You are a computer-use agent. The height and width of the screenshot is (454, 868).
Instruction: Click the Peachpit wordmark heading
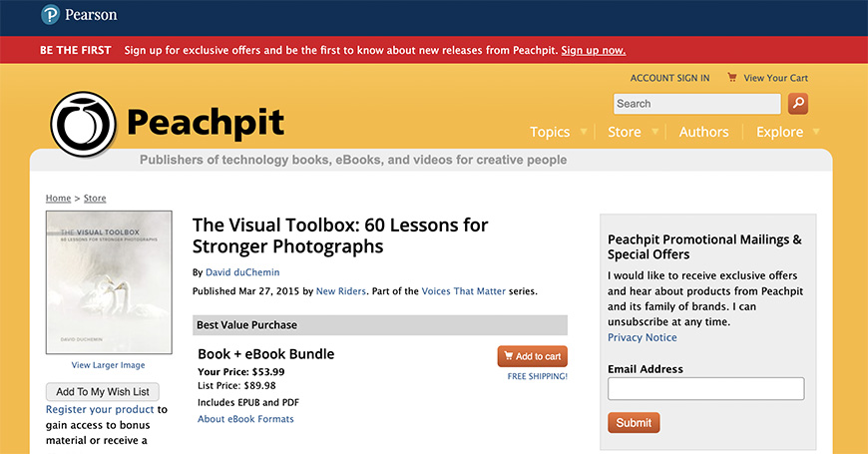click(x=206, y=123)
